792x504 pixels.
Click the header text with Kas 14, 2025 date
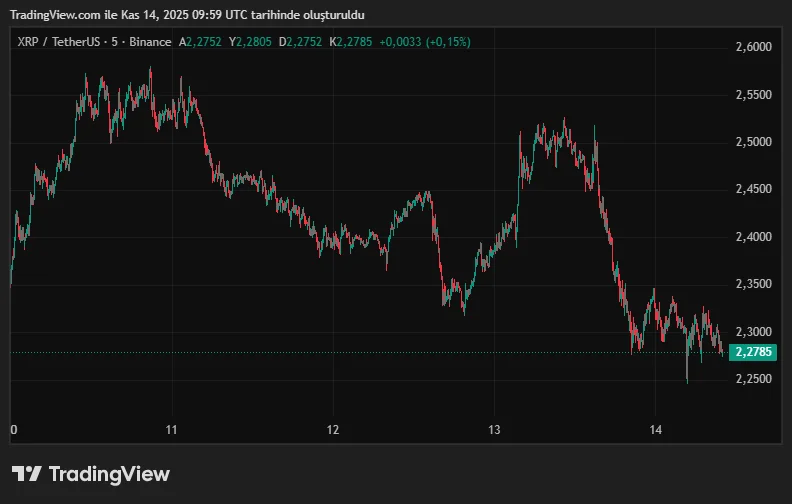point(187,15)
